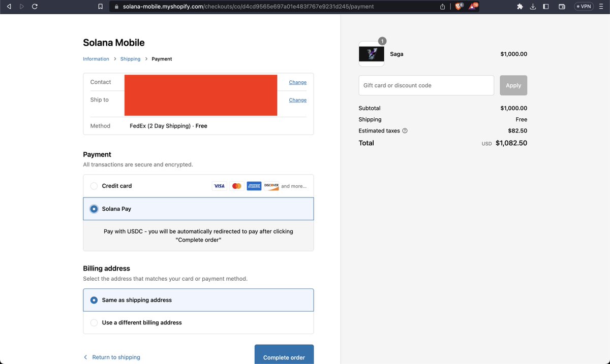
Task: Choose Same as shipping address
Action: click(198, 300)
